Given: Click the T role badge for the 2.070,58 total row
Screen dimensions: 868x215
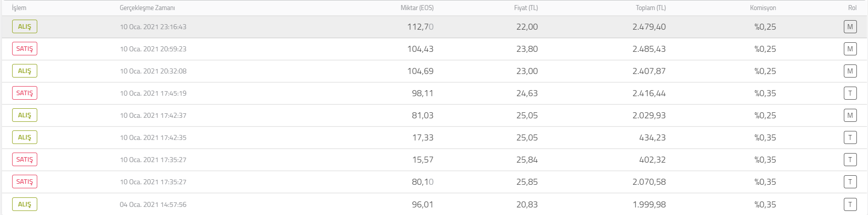Looking at the screenshot, I should [x=850, y=182].
